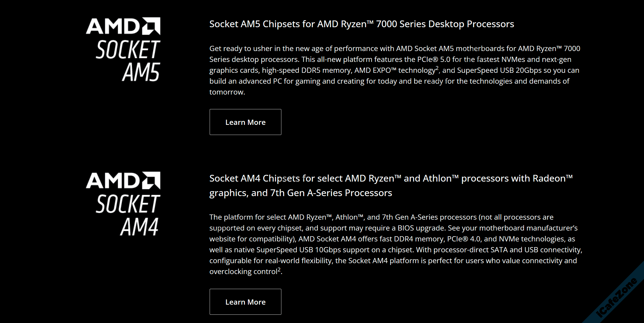The height and width of the screenshot is (323, 644).
Task: Click the Socket AM5 Chipsets heading
Action: pyautogui.click(x=362, y=24)
